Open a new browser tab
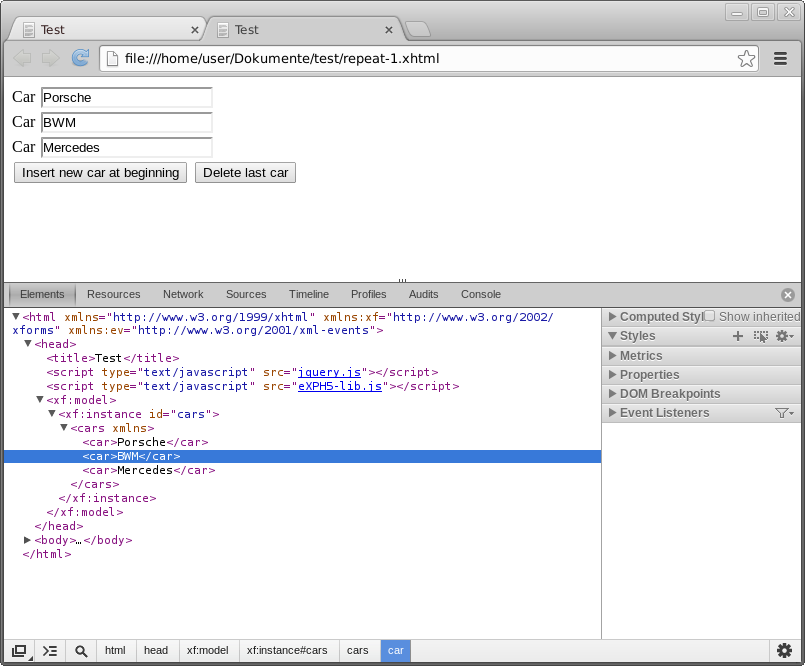The image size is (805, 666). pyautogui.click(x=418, y=29)
